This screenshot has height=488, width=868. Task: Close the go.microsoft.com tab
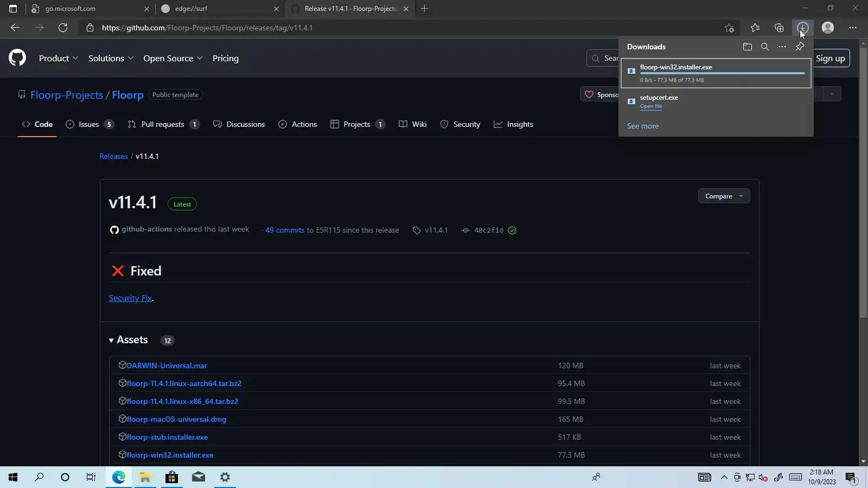146,9
